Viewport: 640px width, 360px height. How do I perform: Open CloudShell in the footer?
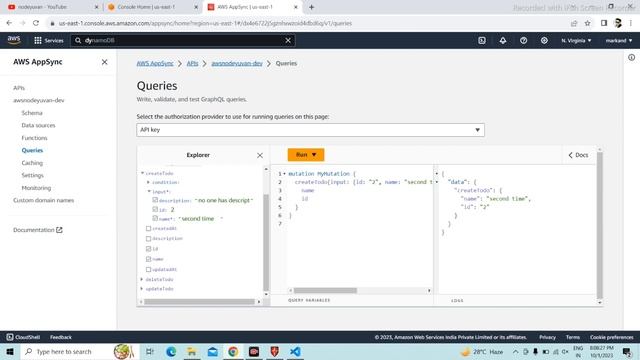click(x=23, y=337)
